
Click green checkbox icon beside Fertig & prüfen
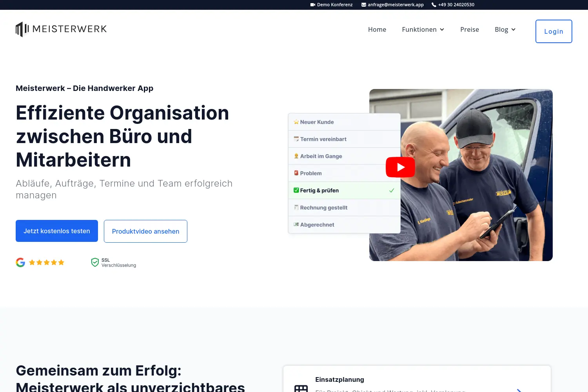click(x=296, y=190)
